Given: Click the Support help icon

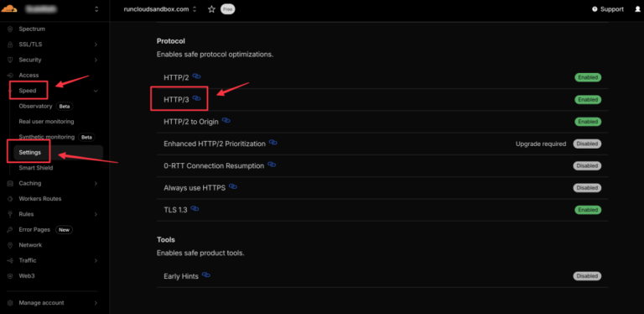Looking at the screenshot, I should (595, 9).
